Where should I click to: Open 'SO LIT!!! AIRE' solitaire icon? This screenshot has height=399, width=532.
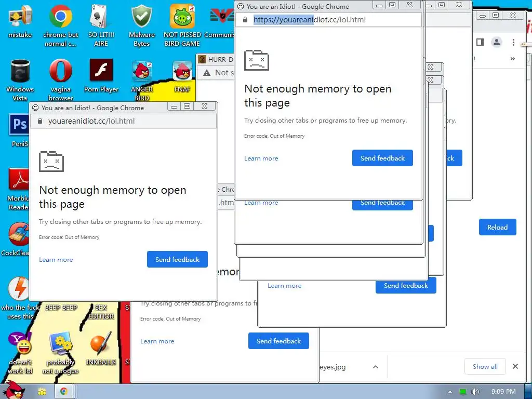click(101, 25)
